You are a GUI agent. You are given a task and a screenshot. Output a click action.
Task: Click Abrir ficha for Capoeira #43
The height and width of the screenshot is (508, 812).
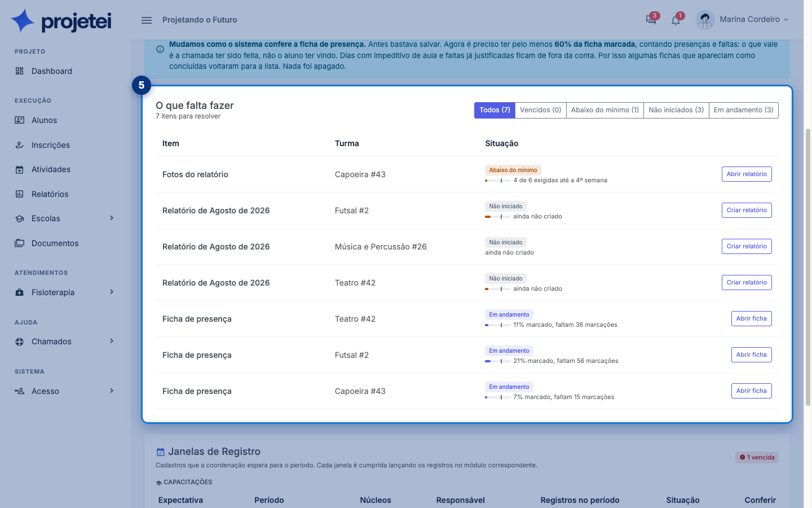point(751,391)
